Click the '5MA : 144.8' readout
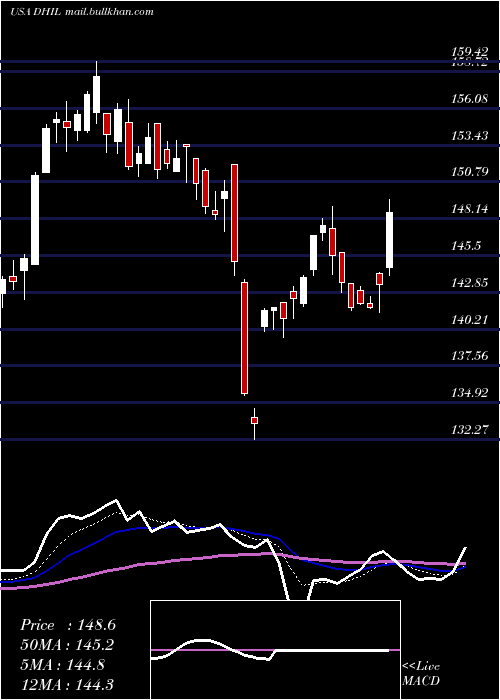 pyautogui.click(x=62, y=664)
